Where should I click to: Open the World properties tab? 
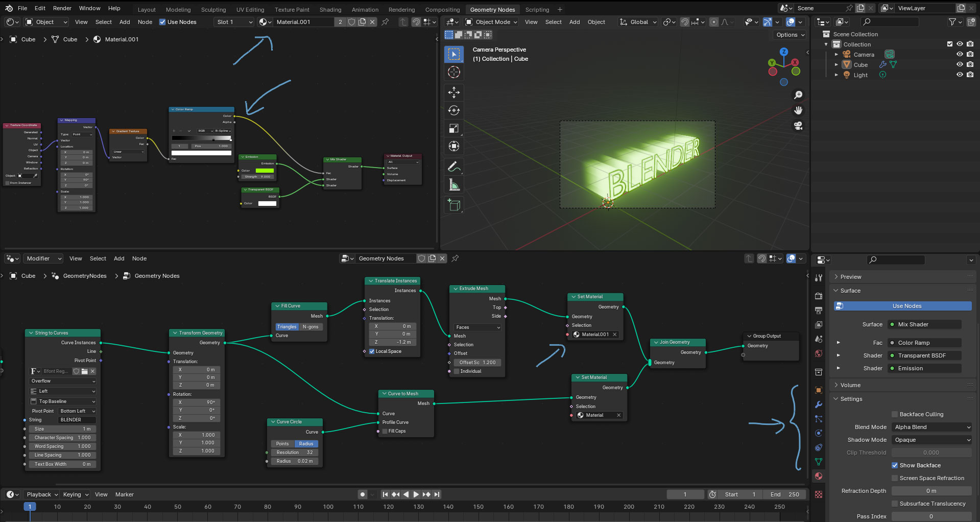tap(819, 353)
